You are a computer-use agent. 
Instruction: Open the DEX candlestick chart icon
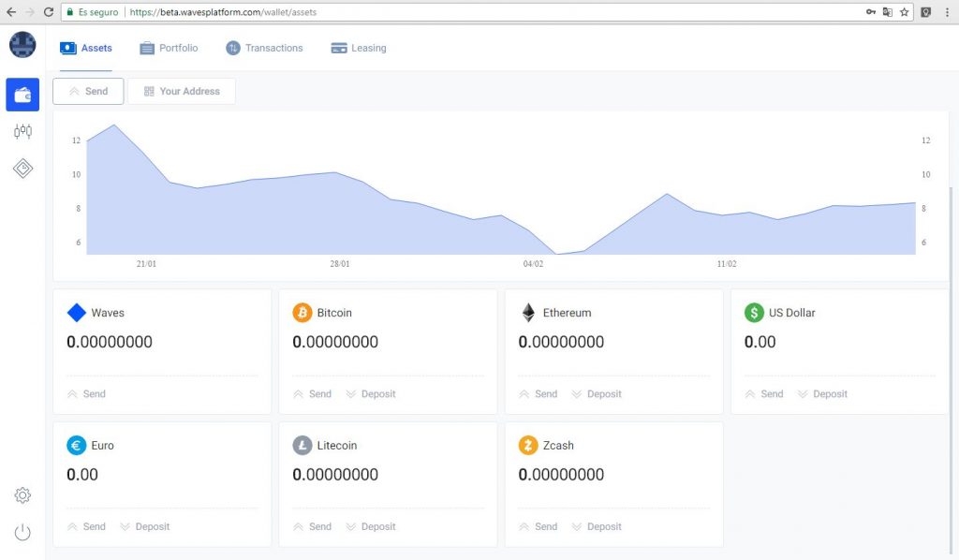tap(22, 132)
